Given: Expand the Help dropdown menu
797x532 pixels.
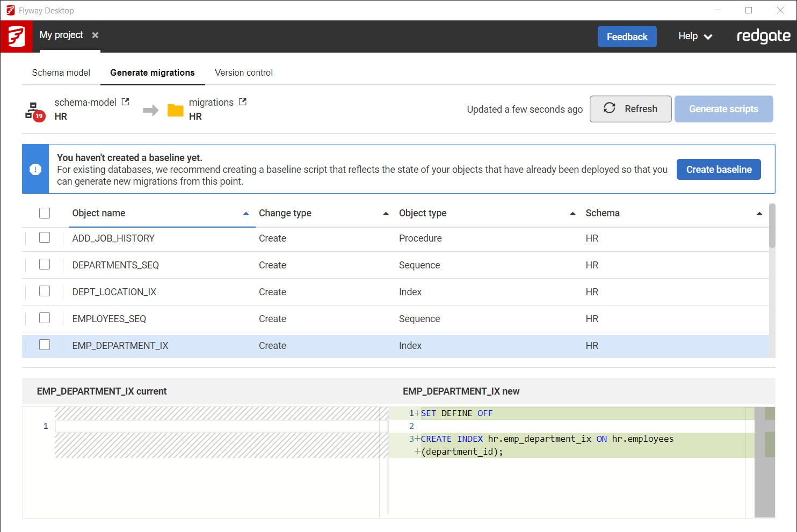Looking at the screenshot, I should pos(695,37).
